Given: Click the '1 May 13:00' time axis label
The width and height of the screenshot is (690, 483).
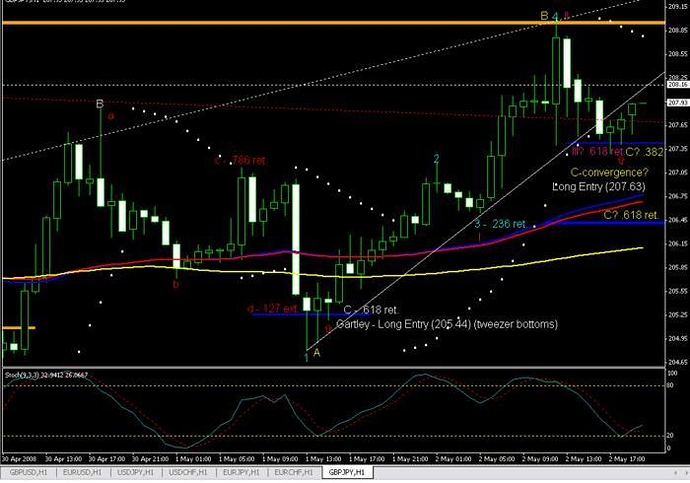Looking at the screenshot, I should [323, 459].
